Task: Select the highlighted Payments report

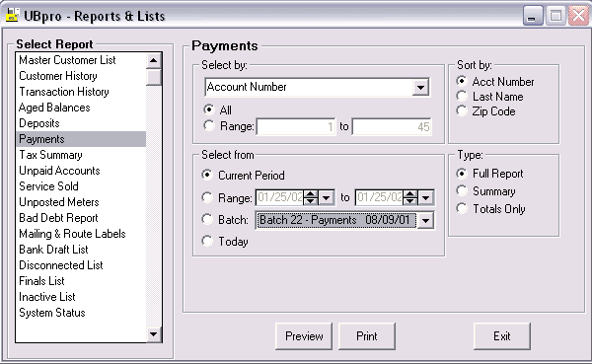Action: [x=81, y=139]
